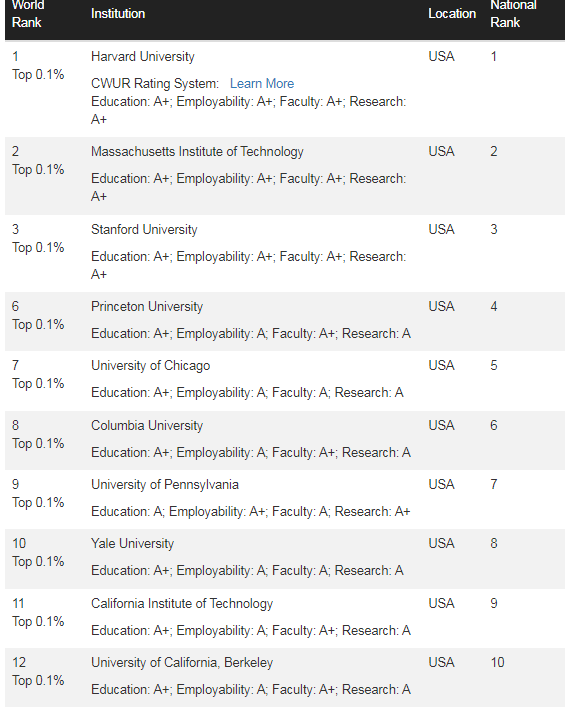Select University of Chicago name
The width and height of the screenshot is (565, 707).
(x=151, y=366)
